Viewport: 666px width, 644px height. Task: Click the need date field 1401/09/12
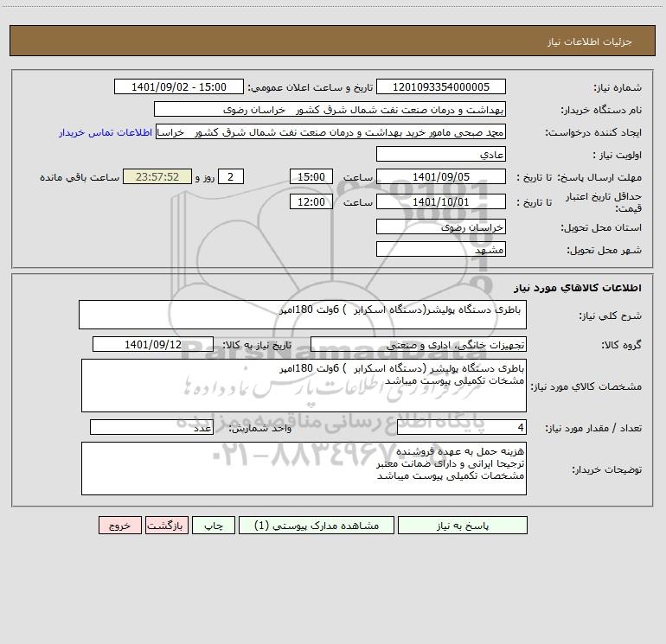coord(153,344)
